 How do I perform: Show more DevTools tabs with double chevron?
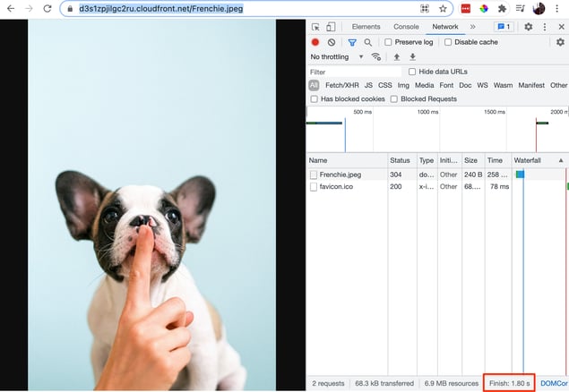[473, 27]
